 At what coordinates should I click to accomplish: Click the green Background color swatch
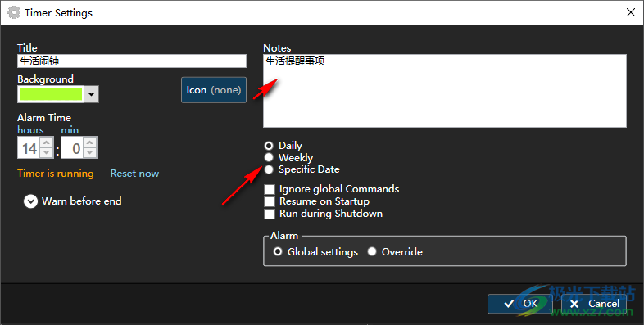[x=51, y=94]
